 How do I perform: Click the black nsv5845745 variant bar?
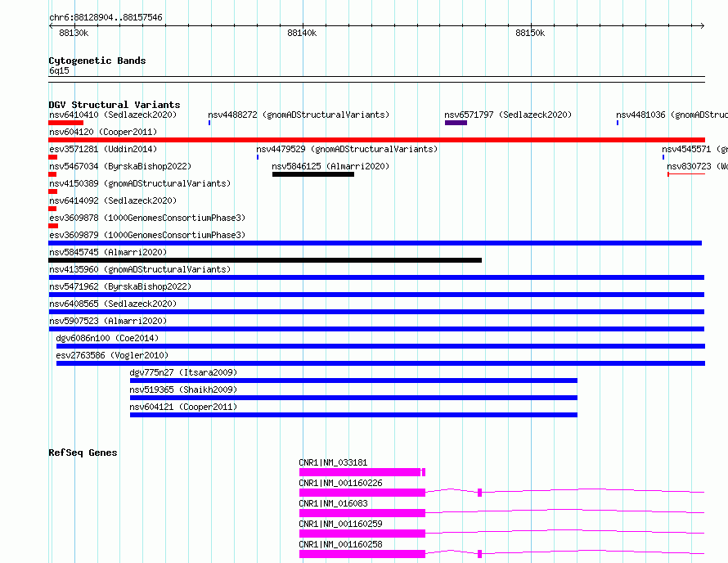coord(265,260)
